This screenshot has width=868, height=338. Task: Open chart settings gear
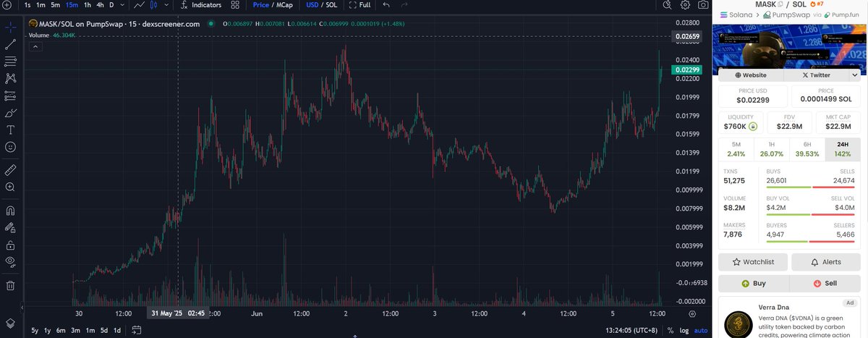(x=685, y=5)
